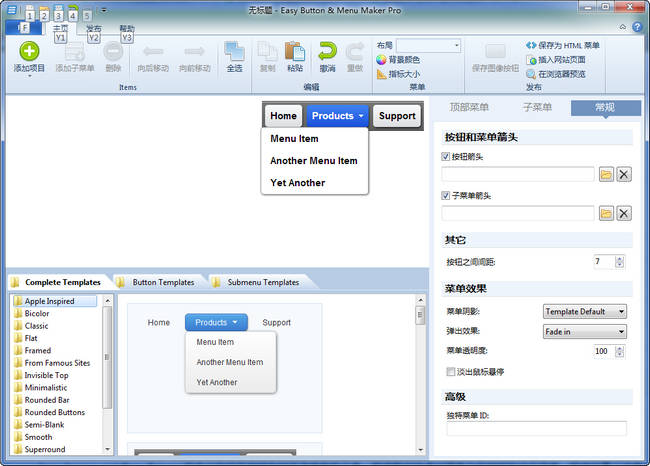
Task: Click Insert into web page (插入网站页面) icon
Action: [x=531, y=60]
